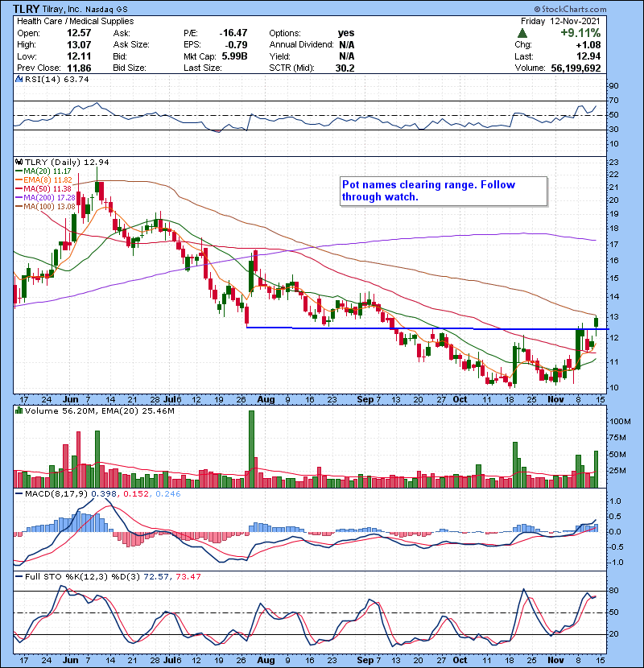Click the +9.11% percent change

click(580, 33)
